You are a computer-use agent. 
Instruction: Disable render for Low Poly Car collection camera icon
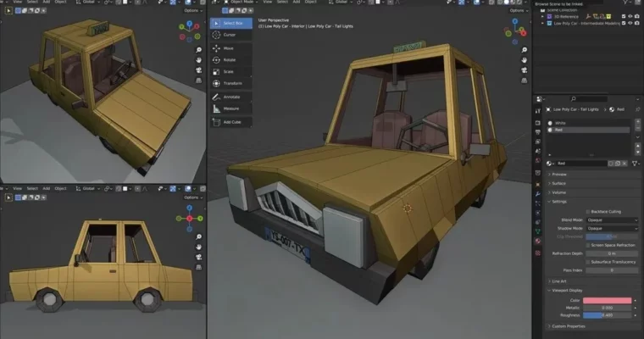tap(637, 24)
